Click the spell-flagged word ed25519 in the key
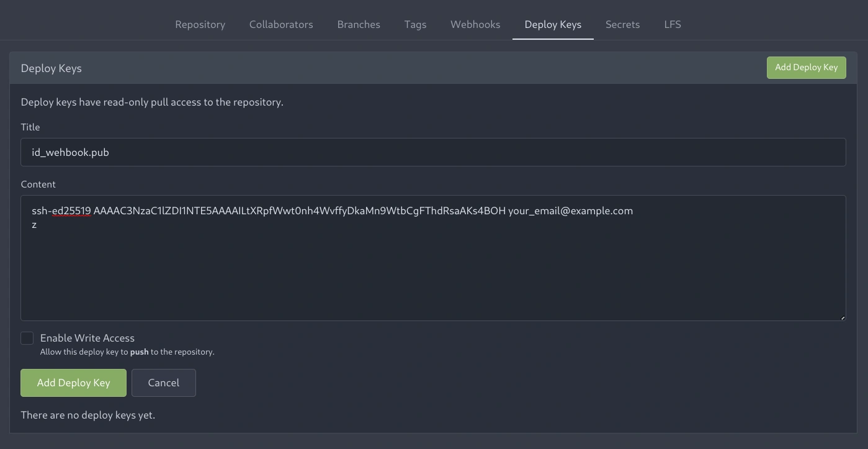Screen dimensions: 868x449 71,211
